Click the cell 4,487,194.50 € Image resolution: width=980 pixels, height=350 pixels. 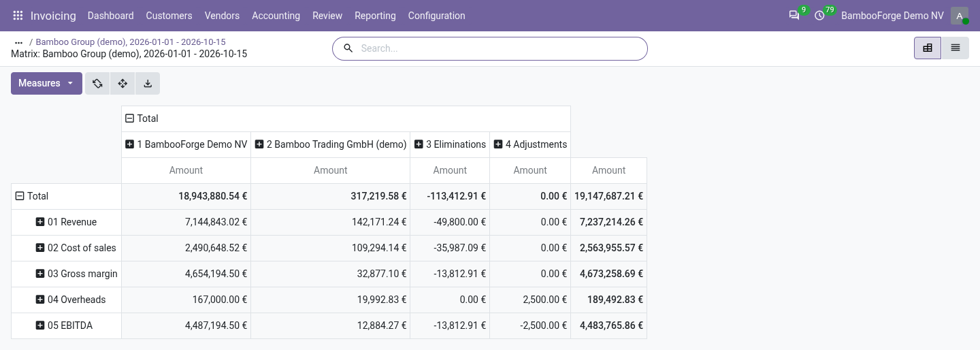click(x=186, y=325)
